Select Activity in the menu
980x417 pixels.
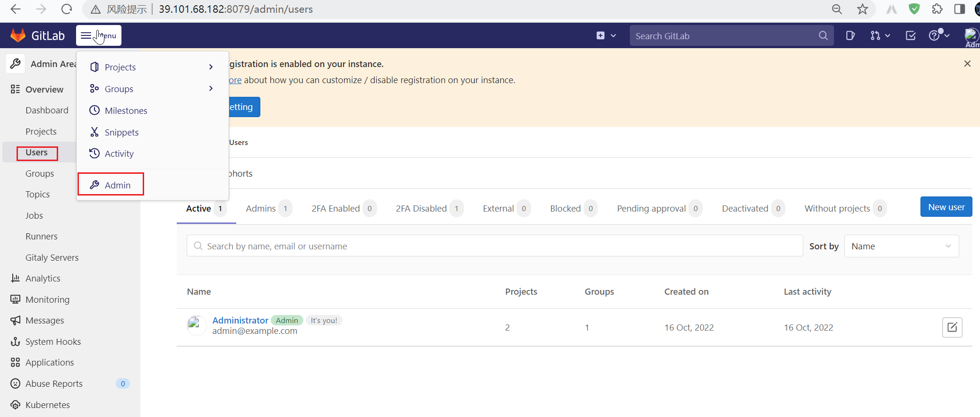(x=151, y=153)
